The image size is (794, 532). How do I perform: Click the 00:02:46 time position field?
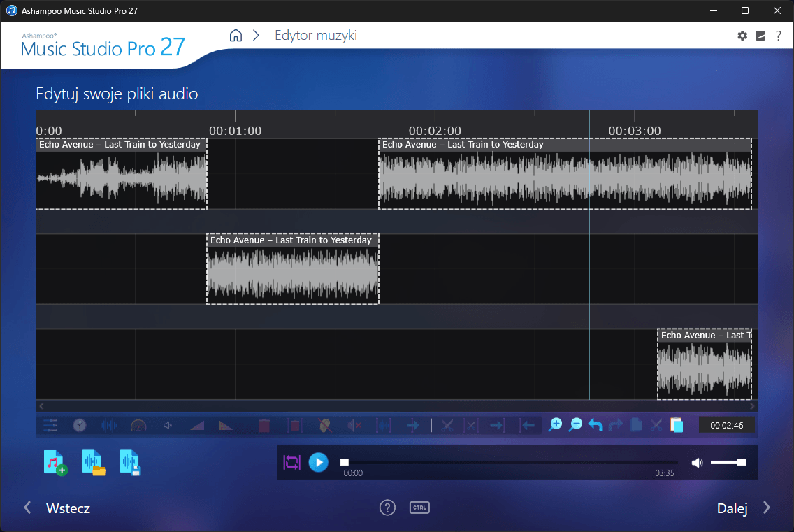click(x=727, y=425)
